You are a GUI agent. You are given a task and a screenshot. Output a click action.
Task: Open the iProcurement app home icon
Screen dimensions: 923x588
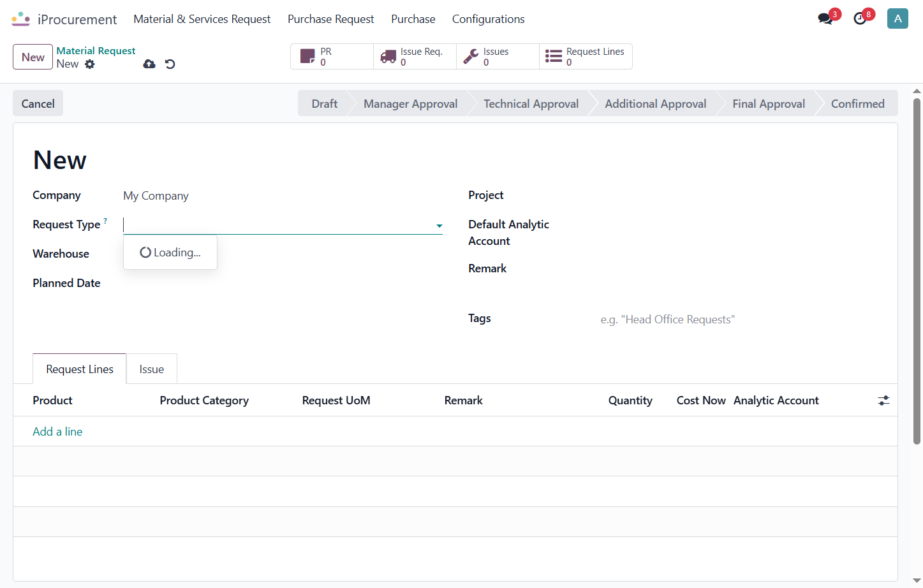pyautogui.click(x=20, y=19)
